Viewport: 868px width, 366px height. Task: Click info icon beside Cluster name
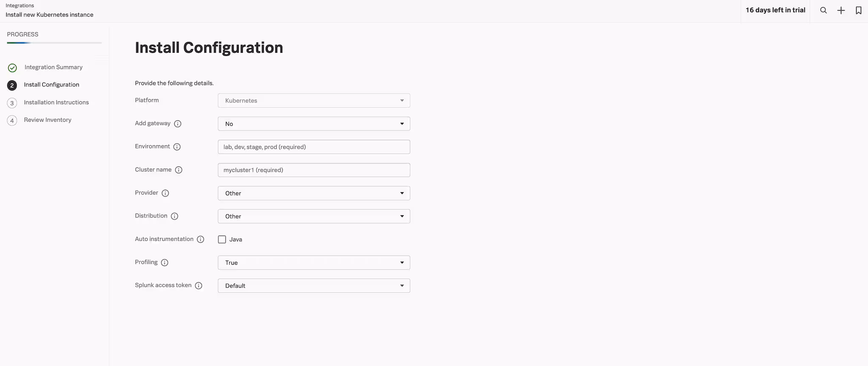[179, 170]
